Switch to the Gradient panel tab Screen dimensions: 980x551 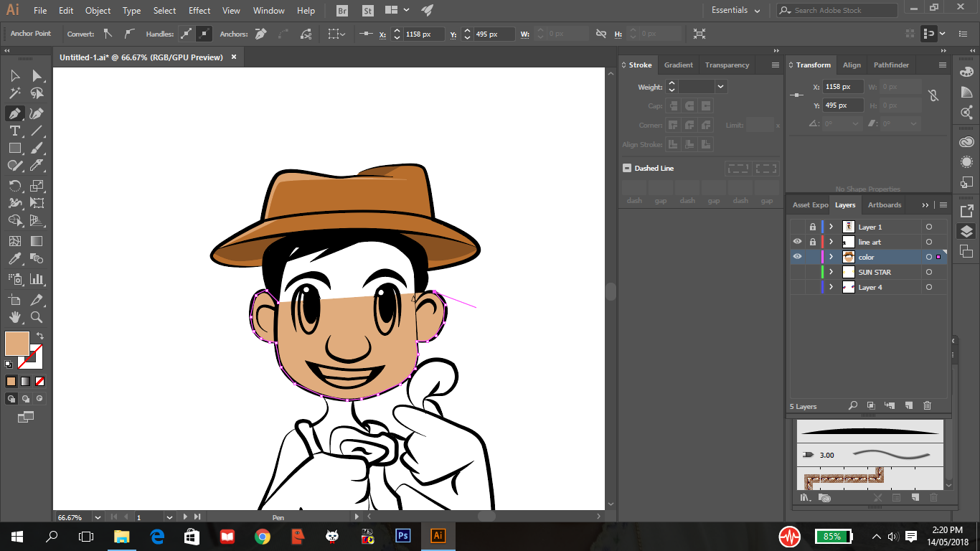click(679, 65)
